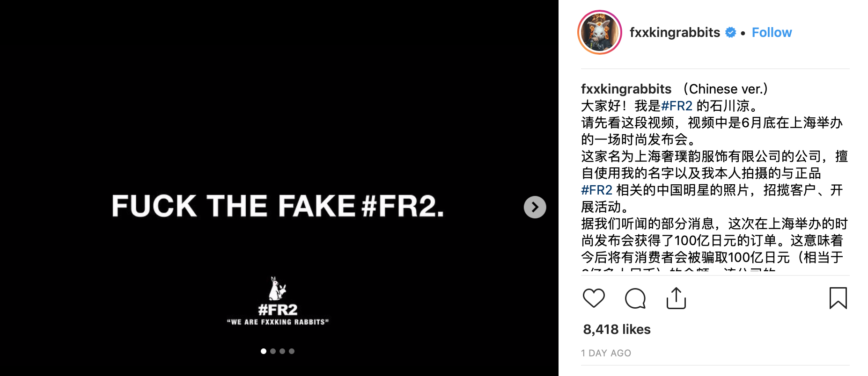Image resolution: width=868 pixels, height=376 pixels.
Task: Click the verified badge next to the username
Action: pos(730,32)
